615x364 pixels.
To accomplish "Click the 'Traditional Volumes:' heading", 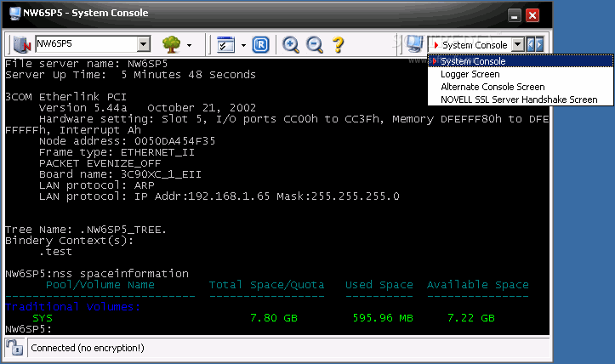I will click(x=72, y=307).
